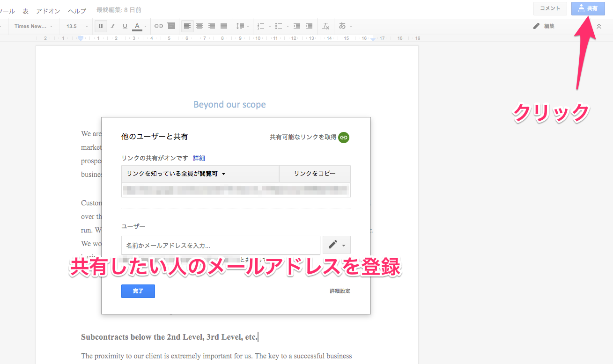
Task: Increase indent using toolbar icon
Action: 309,26
